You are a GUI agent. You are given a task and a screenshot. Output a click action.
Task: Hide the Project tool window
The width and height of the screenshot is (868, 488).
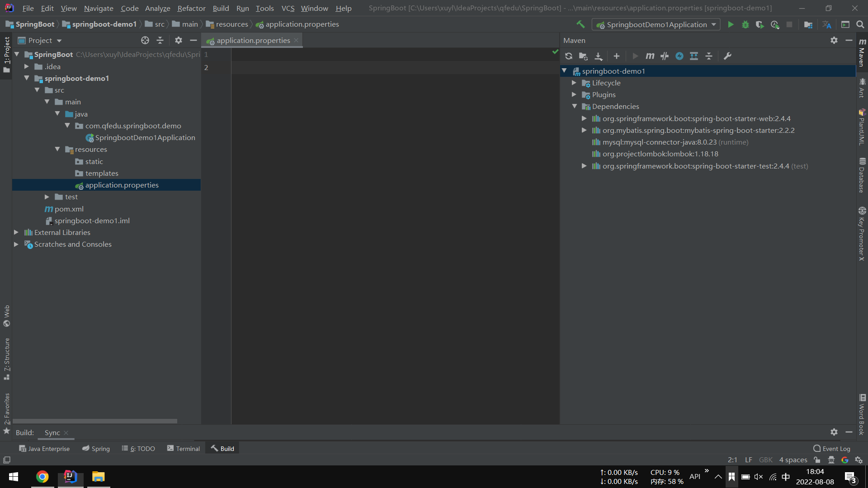click(193, 40)
